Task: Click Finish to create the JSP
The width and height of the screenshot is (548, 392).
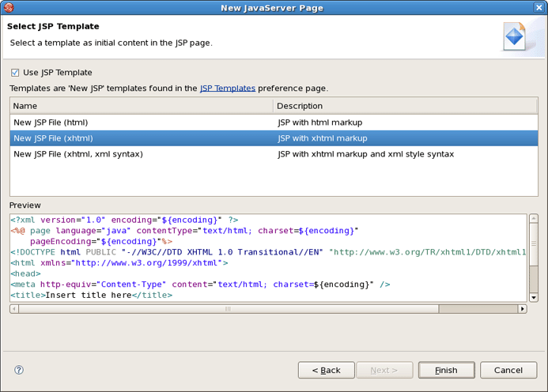Action: click(x=446, y=370)
